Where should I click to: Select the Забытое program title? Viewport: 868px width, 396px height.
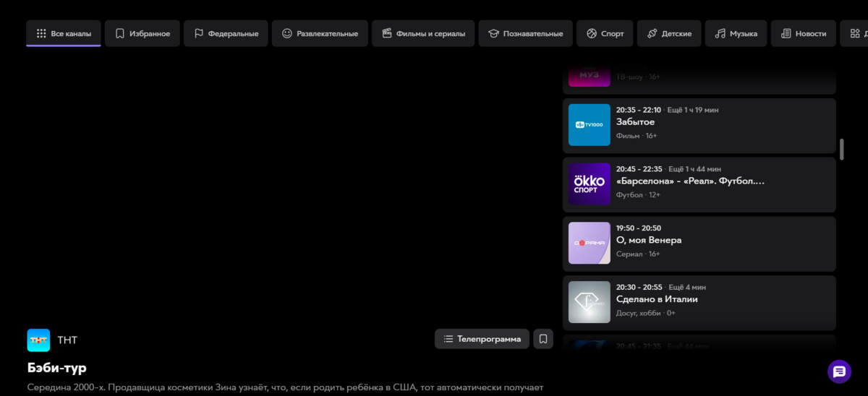[635, 122]
